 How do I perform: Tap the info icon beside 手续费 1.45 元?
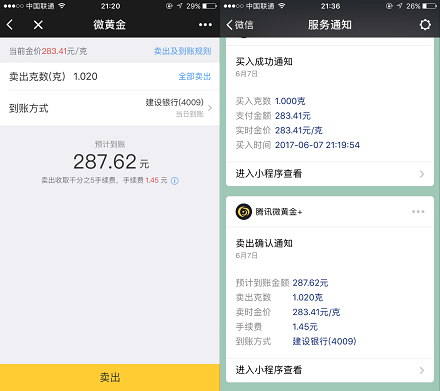coord(175,181)
